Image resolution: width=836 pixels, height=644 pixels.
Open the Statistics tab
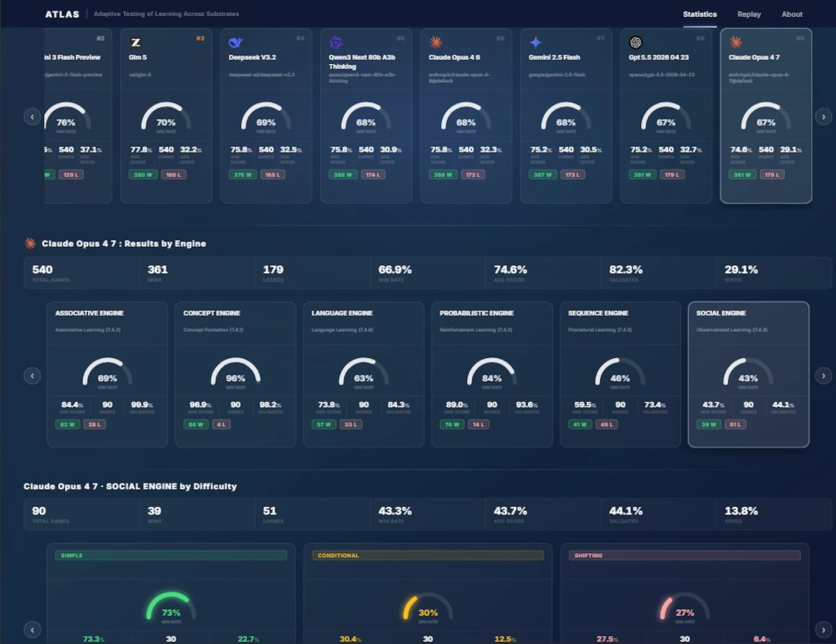pyautogui.click(x=700, y=14)
